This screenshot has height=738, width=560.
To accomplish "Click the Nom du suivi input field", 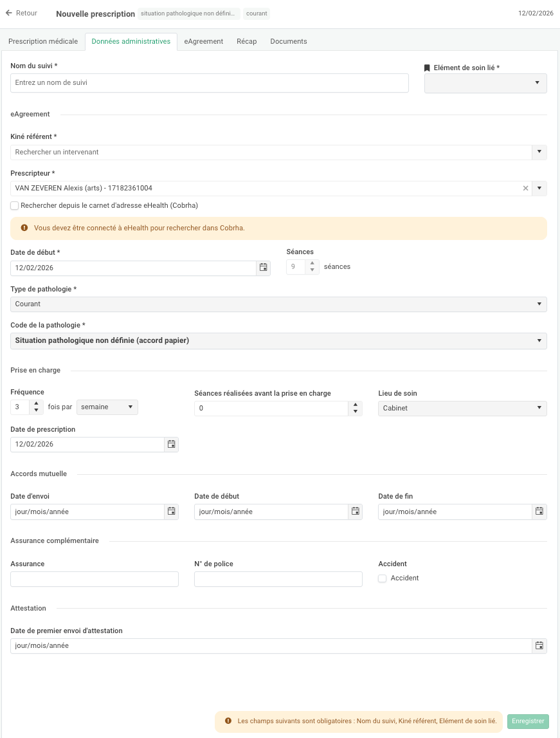I will pyautogui.click(x=210, y=83).
